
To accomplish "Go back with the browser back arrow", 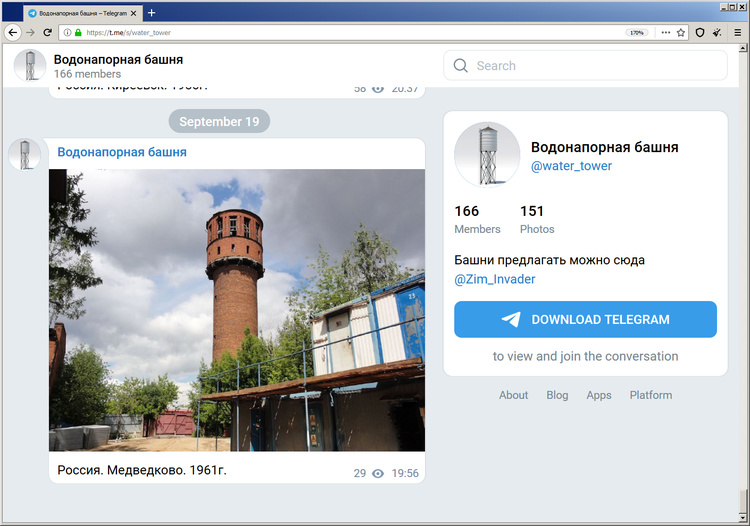I will point(13,33).
